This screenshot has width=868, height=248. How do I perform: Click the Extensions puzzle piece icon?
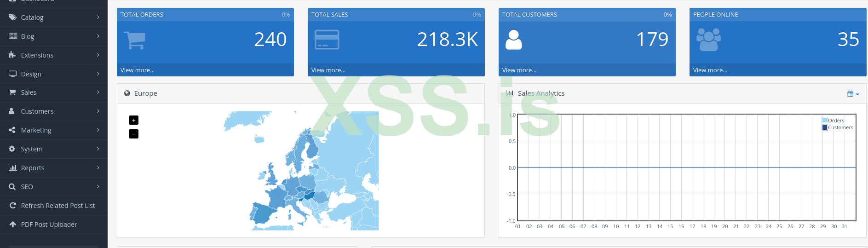pos(12,55)
